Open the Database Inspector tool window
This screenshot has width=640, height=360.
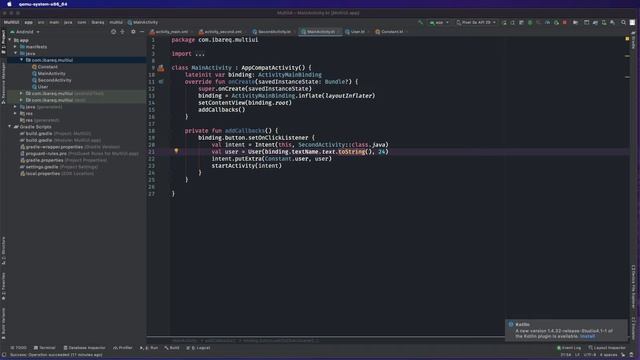(84, 348)
